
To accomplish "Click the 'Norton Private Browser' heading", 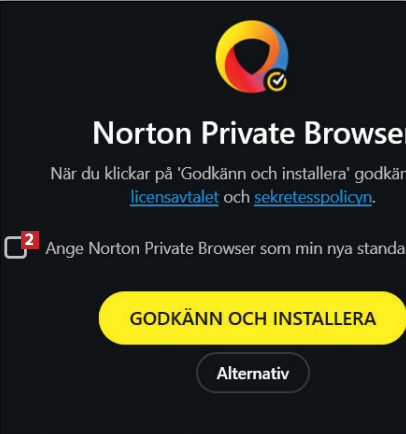I will point(249,133).
